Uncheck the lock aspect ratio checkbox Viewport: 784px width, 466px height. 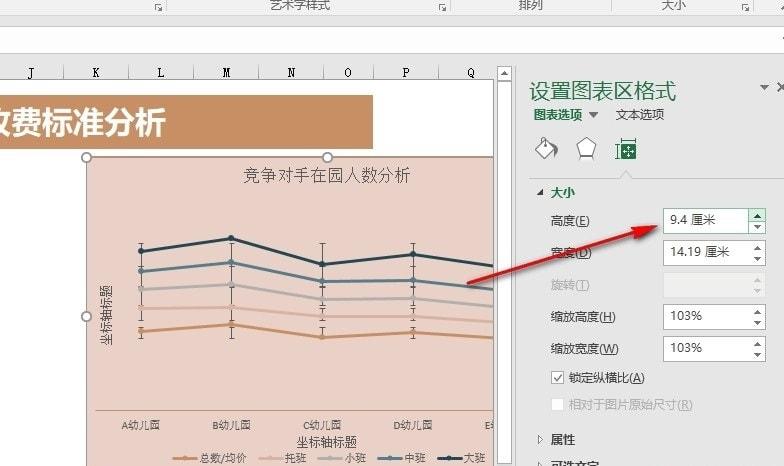click(x=558, y=378)
